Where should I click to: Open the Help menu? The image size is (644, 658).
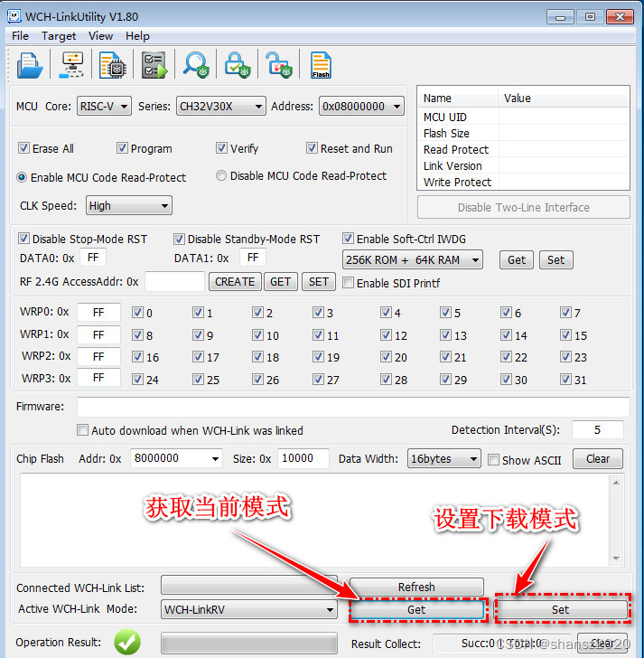137,36
